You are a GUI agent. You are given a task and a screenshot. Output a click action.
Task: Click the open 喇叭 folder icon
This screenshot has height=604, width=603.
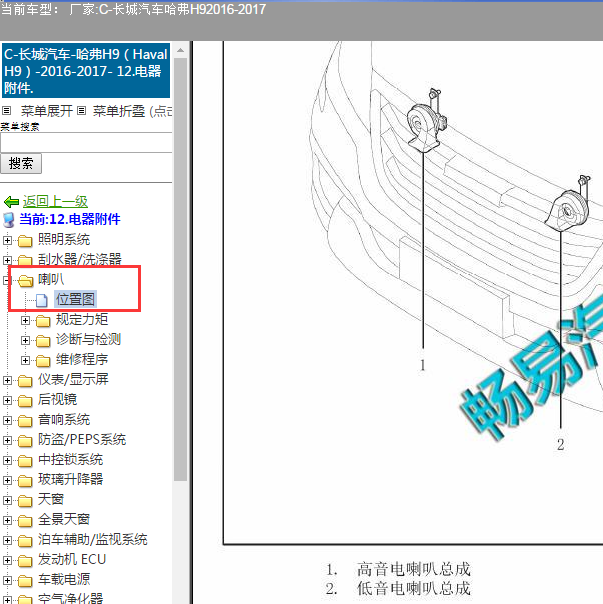tap(25, 281)
